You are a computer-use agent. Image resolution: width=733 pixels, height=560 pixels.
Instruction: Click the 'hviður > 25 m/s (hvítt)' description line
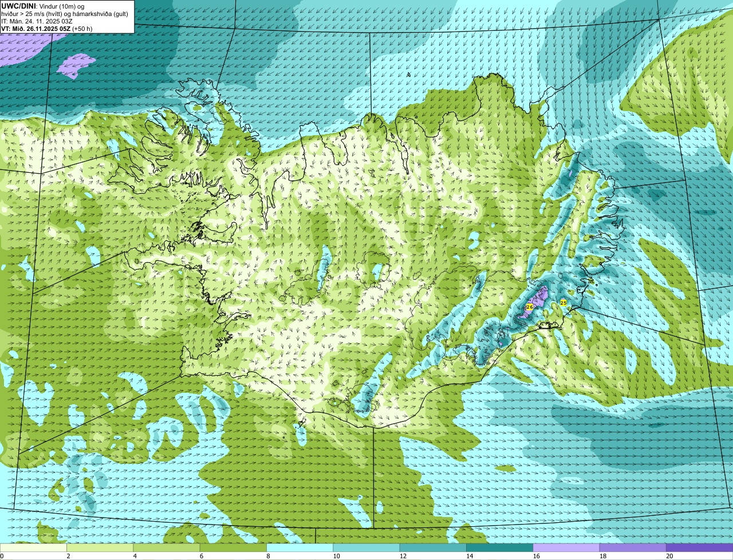tap(65, 14)
